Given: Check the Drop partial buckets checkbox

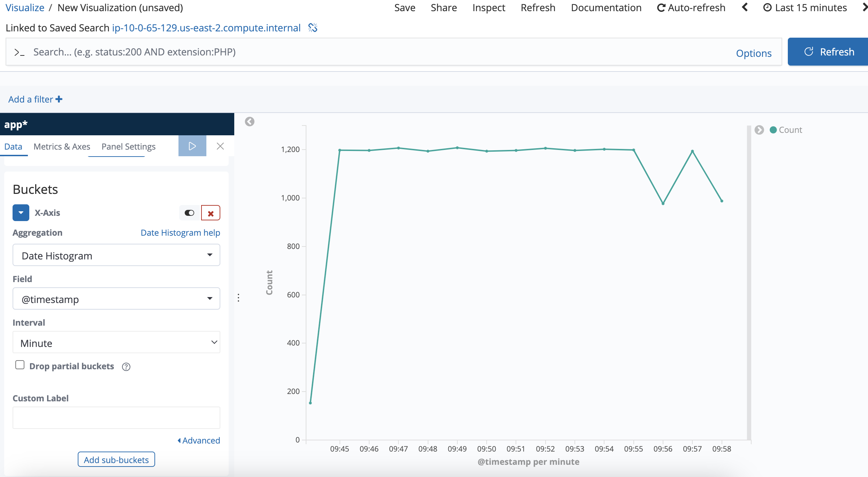Looking at the screenshot, I should [20, 365].
